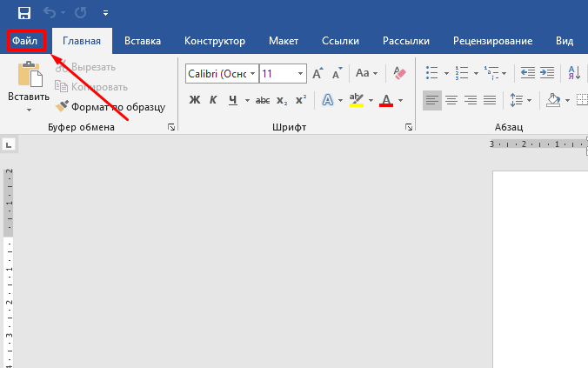Image resolution: width=588 pixels, height=368 pixels.
Task: Open the Шрифт dialog launcher
Action: tap(409, 127)
